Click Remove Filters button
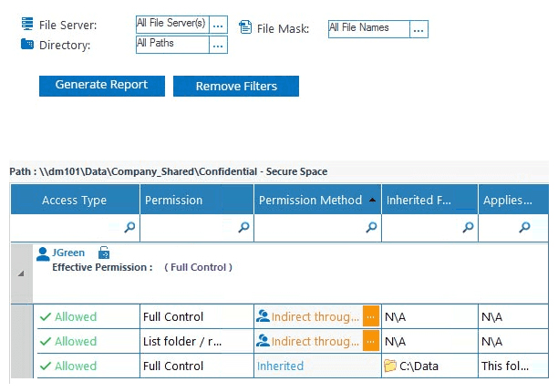The image size is (558, 392). (236, 86)
